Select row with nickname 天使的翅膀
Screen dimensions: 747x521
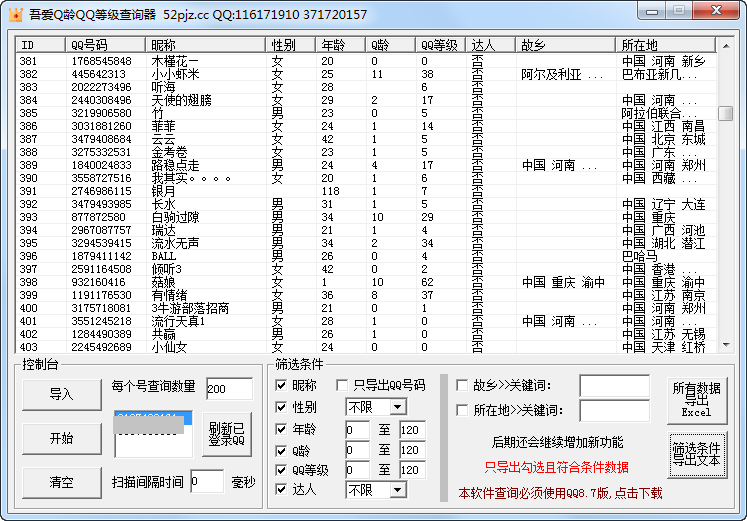(366, 100)
